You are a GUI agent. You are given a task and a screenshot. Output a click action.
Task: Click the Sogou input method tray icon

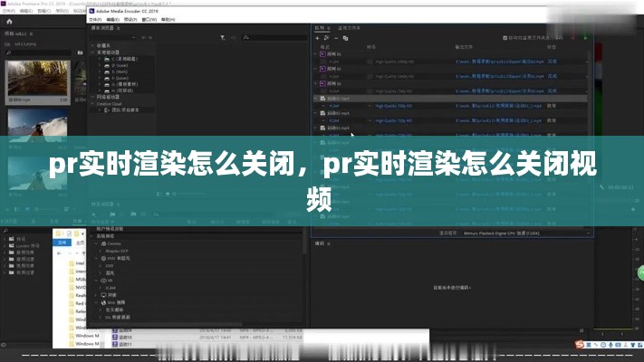578,345
